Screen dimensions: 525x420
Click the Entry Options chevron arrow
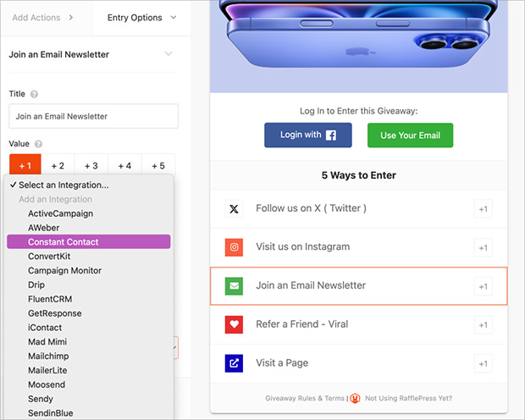point(173,18)
